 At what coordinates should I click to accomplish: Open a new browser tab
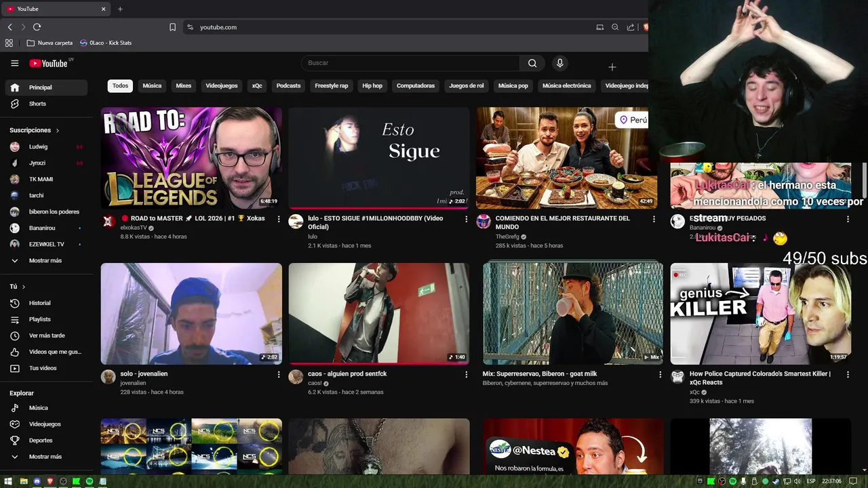[120, 9]
